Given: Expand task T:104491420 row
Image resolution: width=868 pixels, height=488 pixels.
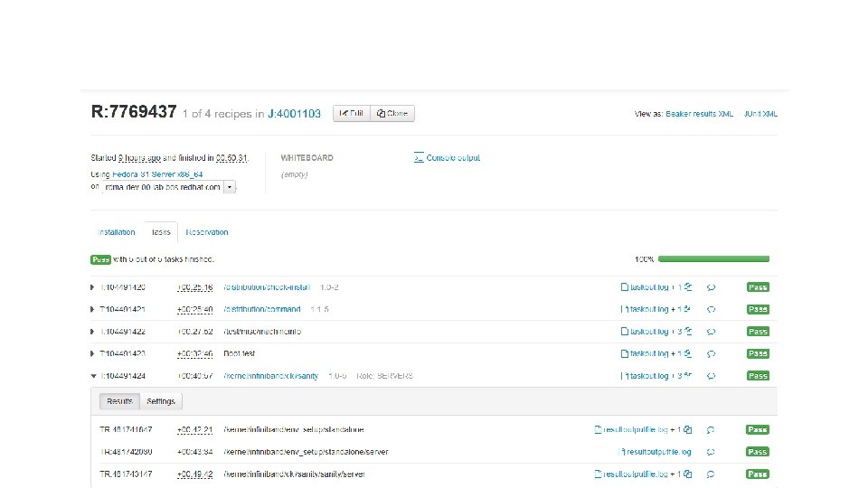Looking at the screenshot, I should click(92, 287).
